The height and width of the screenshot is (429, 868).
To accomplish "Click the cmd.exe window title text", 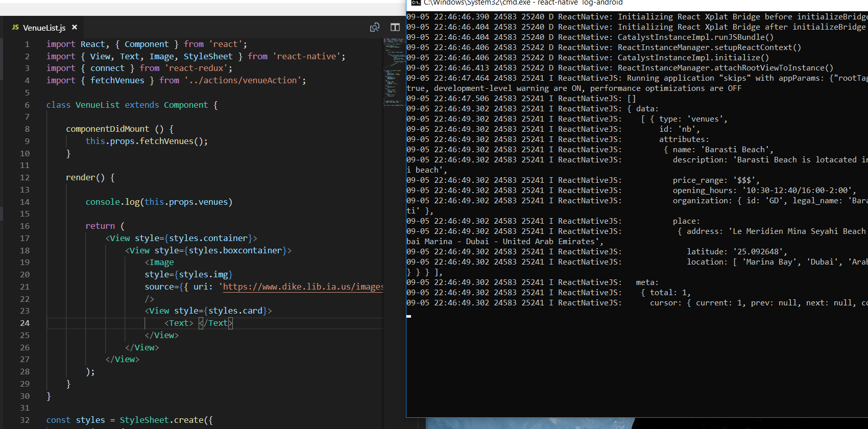I will pyautogui.click(x=523, y=3).
